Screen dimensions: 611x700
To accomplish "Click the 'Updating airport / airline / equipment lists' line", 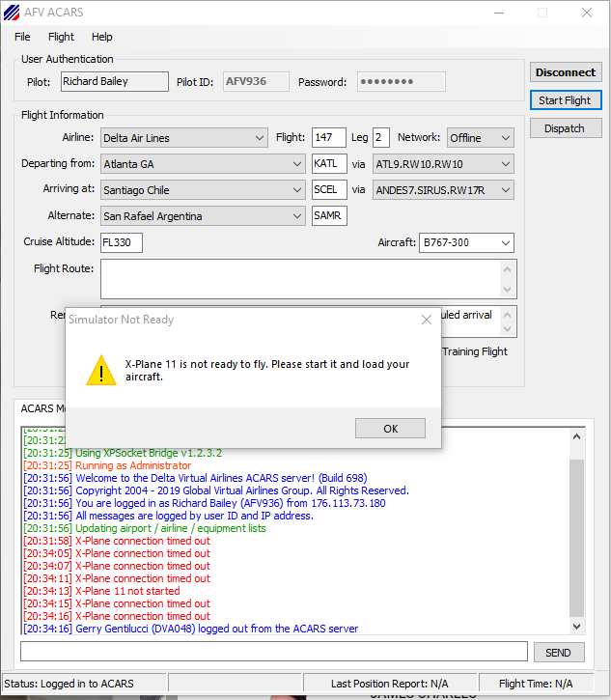I will (x=145, y=528).
